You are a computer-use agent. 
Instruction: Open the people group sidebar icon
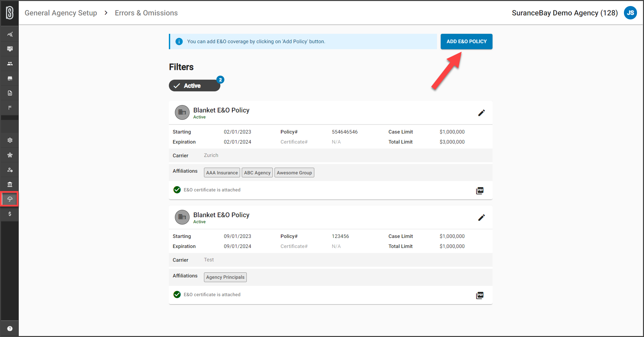[x=10, y=64]
